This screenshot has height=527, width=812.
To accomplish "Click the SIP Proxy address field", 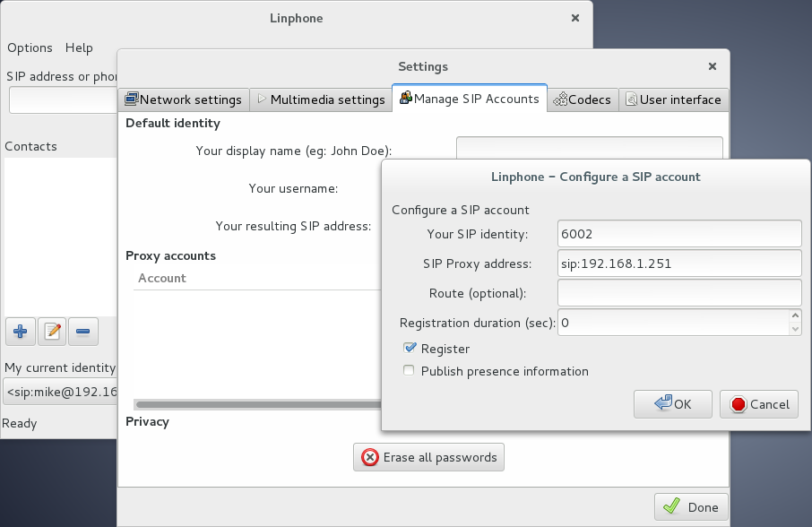I will coord(678,263).
